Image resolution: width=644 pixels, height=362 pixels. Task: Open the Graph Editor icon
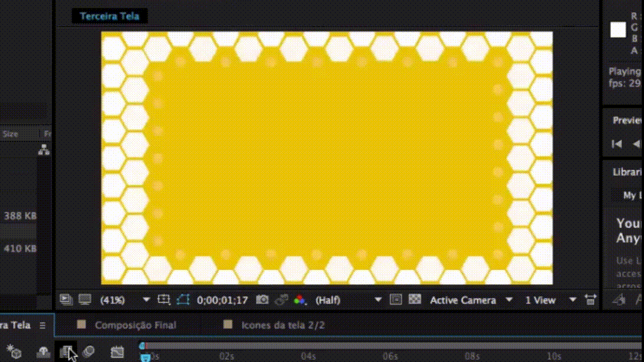tap(117, 352)
